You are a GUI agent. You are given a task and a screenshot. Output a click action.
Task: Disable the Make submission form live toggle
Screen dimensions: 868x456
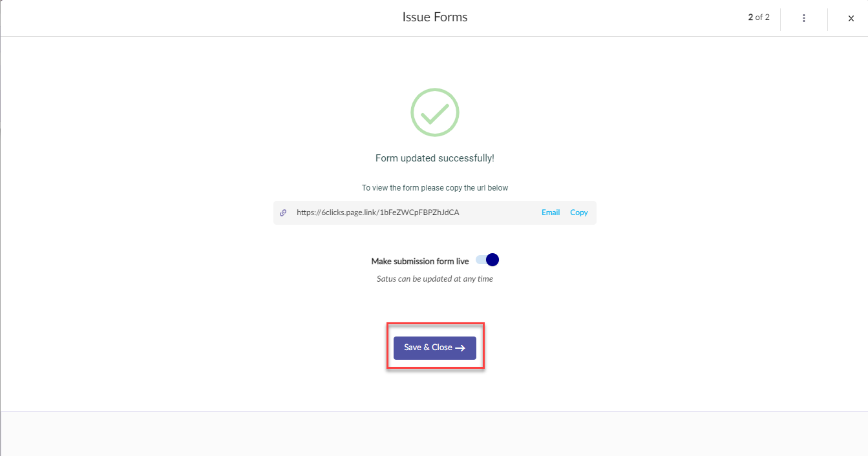(x=487, y=260)
